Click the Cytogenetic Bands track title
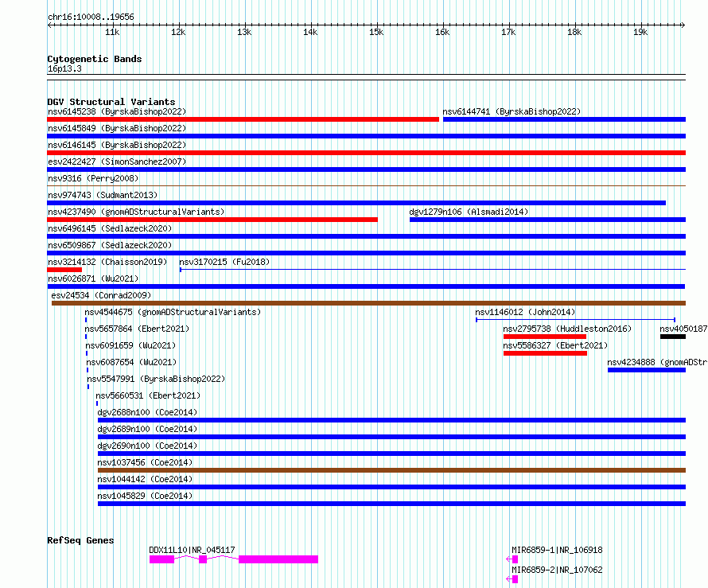708x588 pixels. coord(95,59)
